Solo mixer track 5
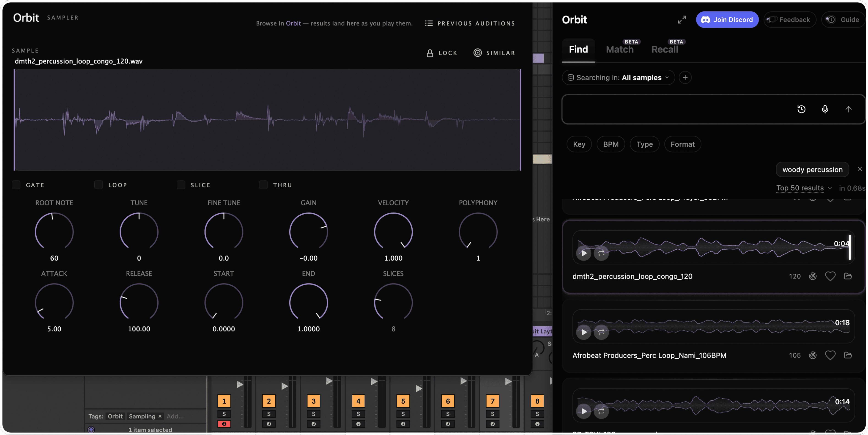This screenshot has width=868, height=435. [x=403, y=414]
